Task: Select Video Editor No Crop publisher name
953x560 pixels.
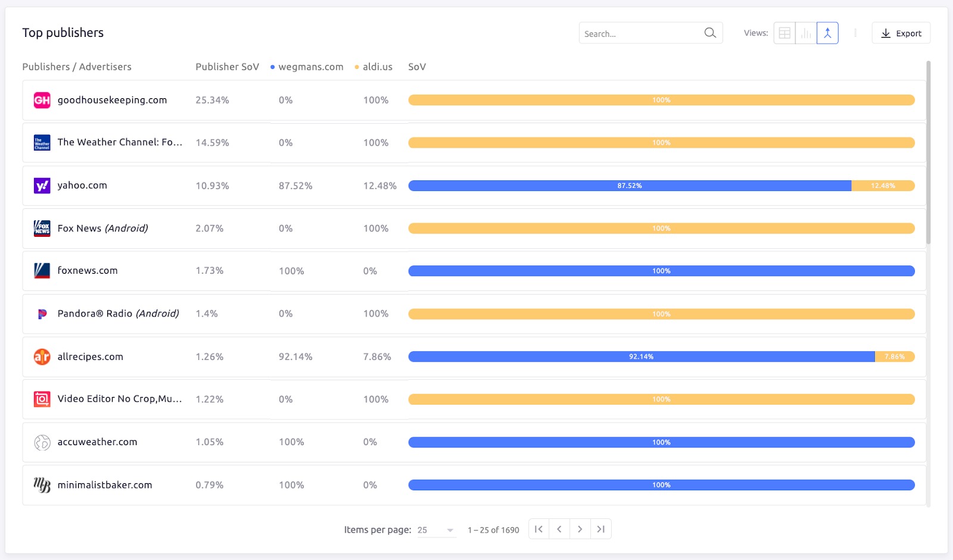Action: coord(120,399)
